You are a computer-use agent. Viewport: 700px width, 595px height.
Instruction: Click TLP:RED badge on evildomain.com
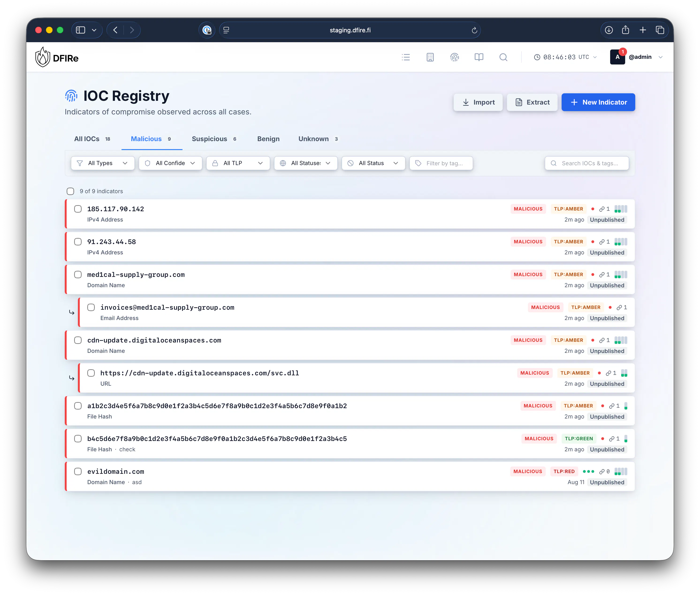[x=564, y=471]
